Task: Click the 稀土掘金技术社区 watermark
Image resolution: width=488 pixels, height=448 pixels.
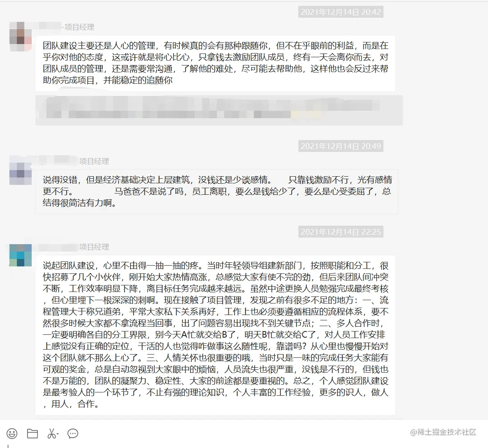Action: coord(443,432)
